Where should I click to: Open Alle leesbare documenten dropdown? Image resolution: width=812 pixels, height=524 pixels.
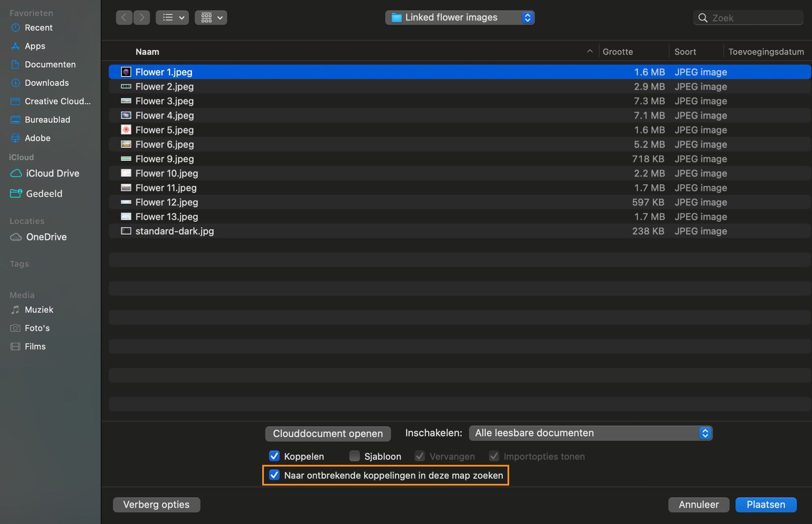click(590, 433)
